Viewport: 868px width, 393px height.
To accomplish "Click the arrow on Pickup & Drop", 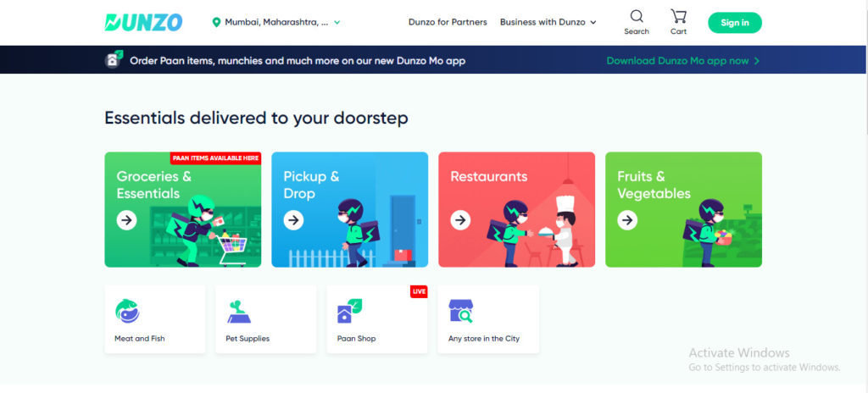I will [293, 220].
